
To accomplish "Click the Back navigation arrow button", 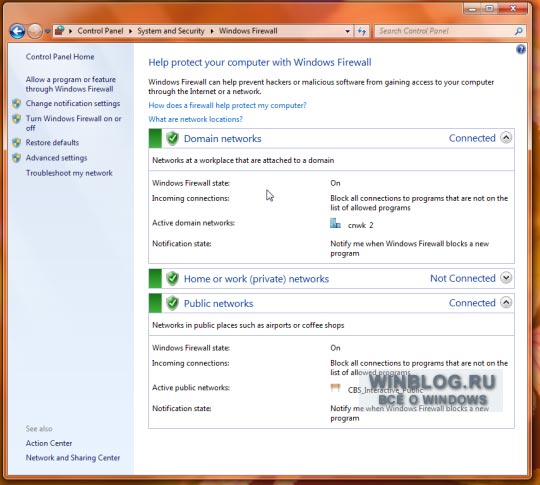I will click(17, 31).
